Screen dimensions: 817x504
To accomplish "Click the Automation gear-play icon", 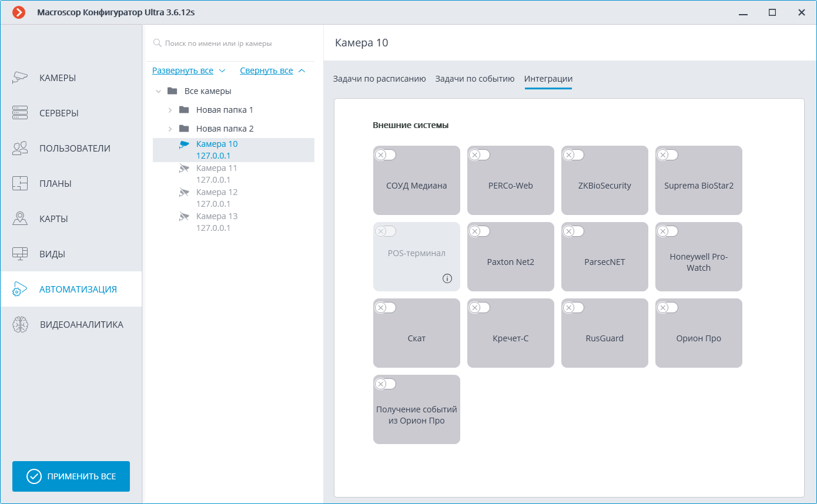I will (20, 289).
